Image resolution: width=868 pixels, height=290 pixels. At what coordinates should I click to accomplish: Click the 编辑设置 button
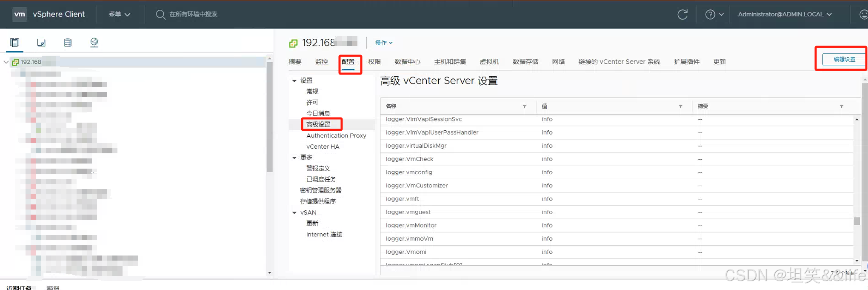(x=844, y=59)
